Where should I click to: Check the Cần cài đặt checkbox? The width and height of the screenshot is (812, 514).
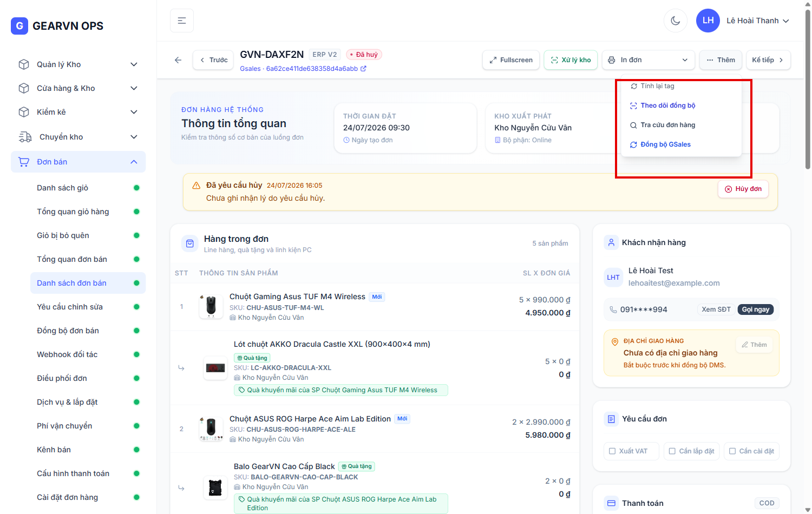(732, 451)
